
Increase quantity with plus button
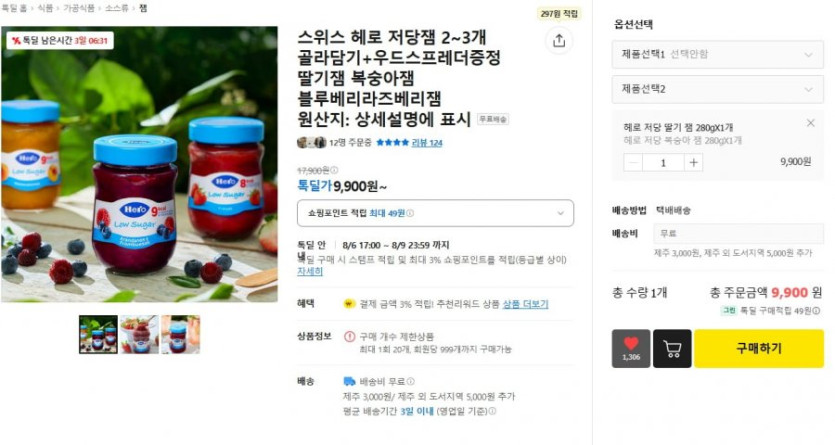coord(693,163)
